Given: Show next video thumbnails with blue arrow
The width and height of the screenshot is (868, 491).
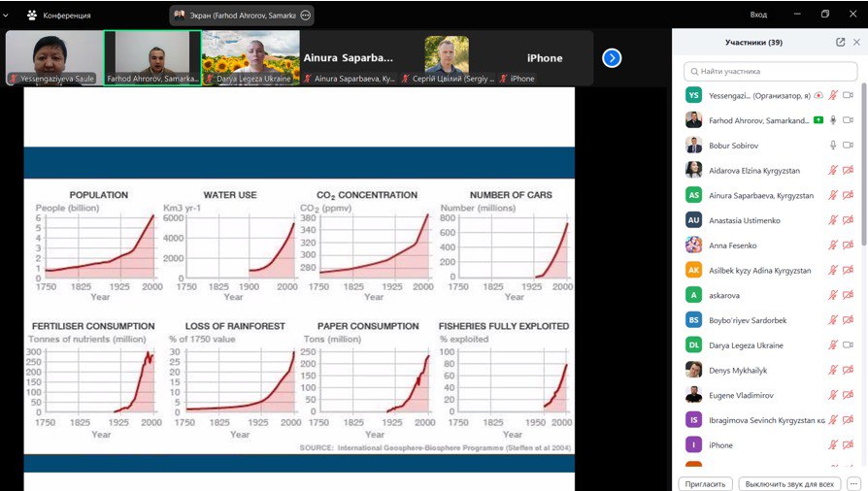Looking at the screenshot, I should click(x=612, y=58).
